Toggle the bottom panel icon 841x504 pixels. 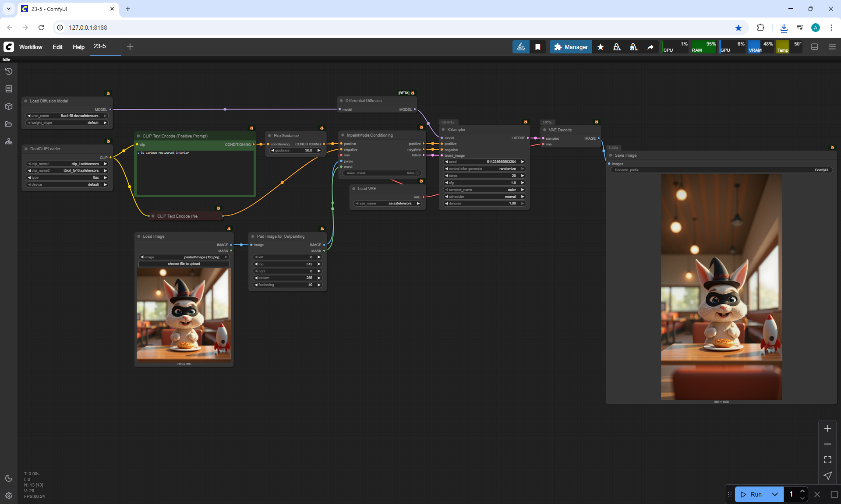point(815,47)
